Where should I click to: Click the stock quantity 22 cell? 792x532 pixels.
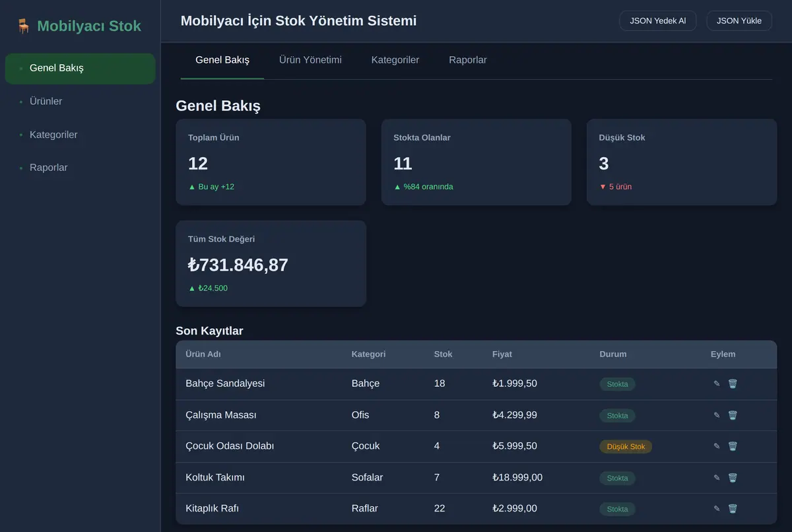point(440,509)
